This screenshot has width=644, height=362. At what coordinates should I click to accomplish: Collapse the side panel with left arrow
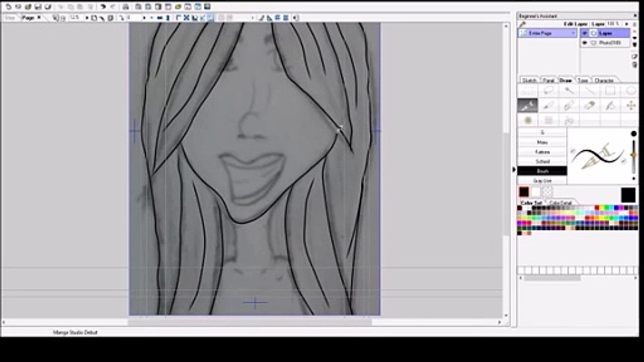(x=514, y=169)
